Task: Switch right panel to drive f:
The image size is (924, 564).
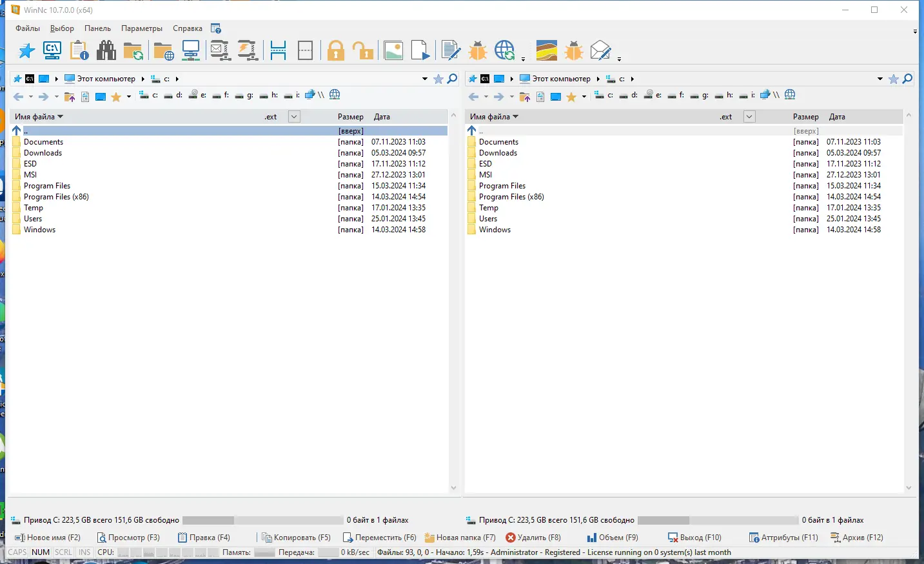Action: pos(676,95)
